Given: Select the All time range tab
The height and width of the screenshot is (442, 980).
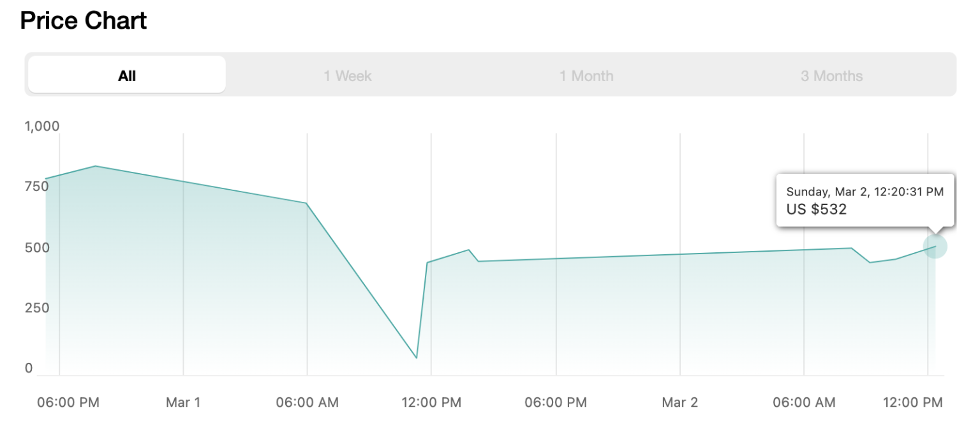Looking at the screenshot, I should [x=127, y=75].
